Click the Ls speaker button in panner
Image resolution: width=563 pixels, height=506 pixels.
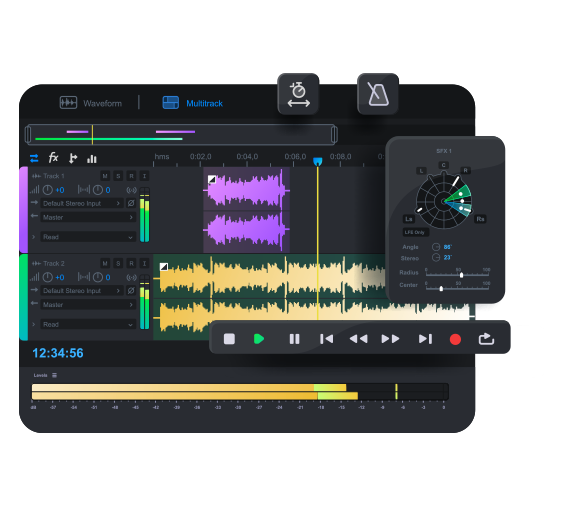409,219
